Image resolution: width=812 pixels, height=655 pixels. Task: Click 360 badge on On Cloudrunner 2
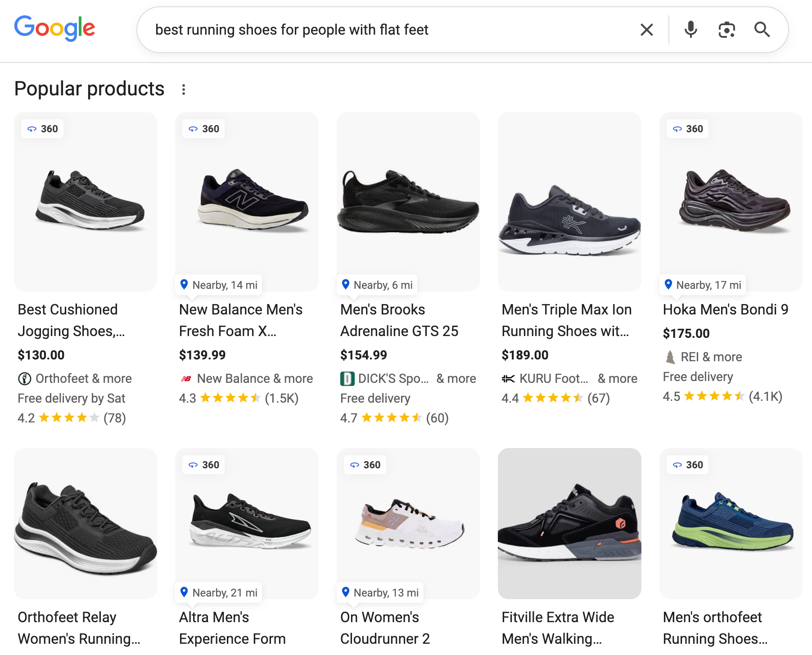point(365,465)
